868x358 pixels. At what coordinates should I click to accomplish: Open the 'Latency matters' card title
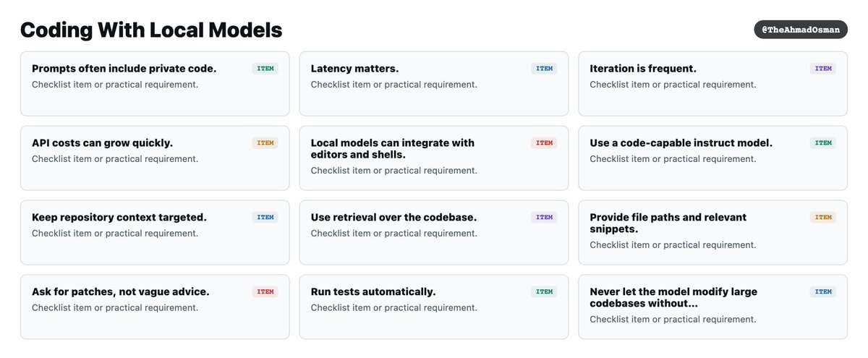354,69
